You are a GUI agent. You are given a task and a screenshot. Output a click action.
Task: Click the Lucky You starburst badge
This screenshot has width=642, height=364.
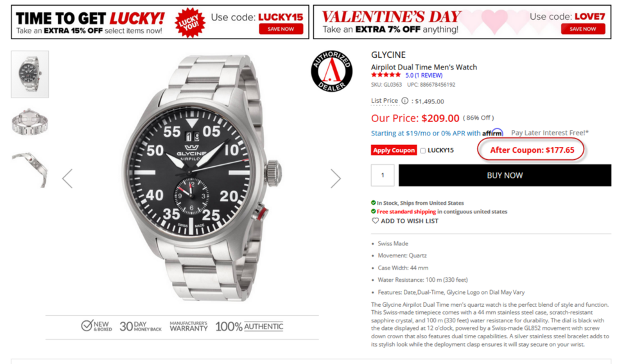(190, 23)
